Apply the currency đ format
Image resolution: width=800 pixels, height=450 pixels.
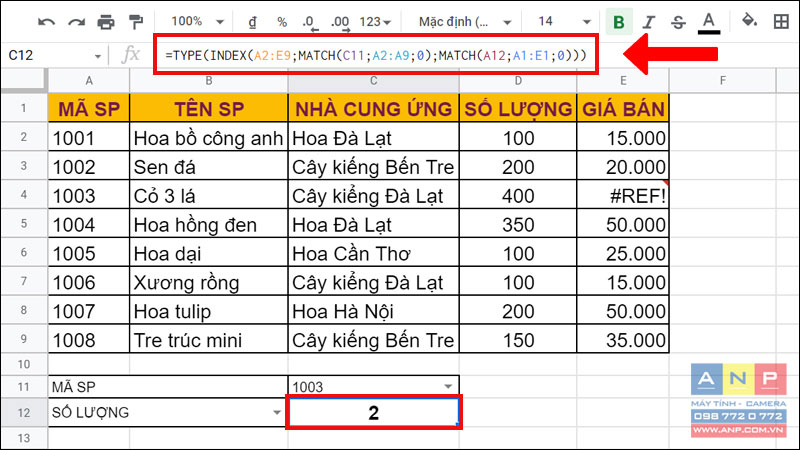pos(253,22)
